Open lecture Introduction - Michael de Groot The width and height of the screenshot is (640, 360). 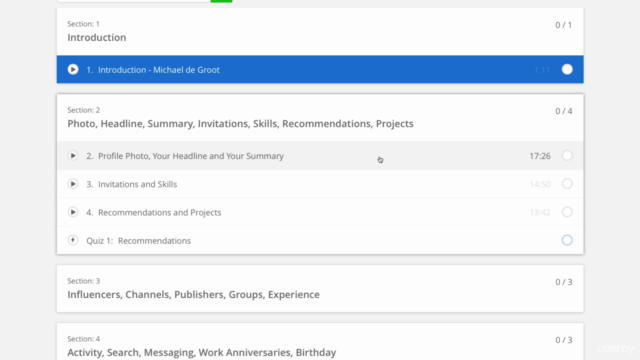pos(320,69)
